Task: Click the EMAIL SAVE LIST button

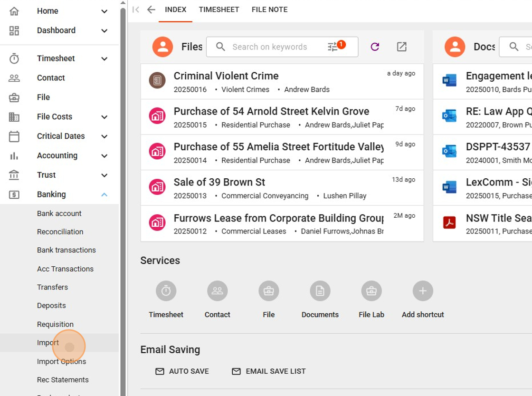Action: [x=269, y=371]
